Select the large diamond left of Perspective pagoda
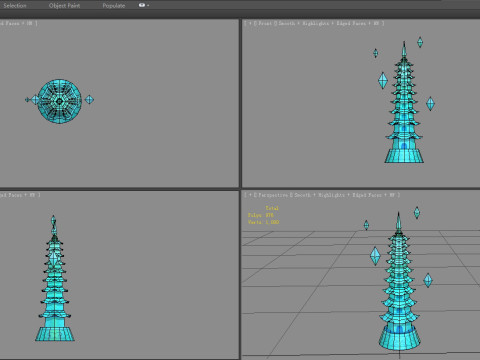Viewport: 480px width, 360px height. point(375,256)
